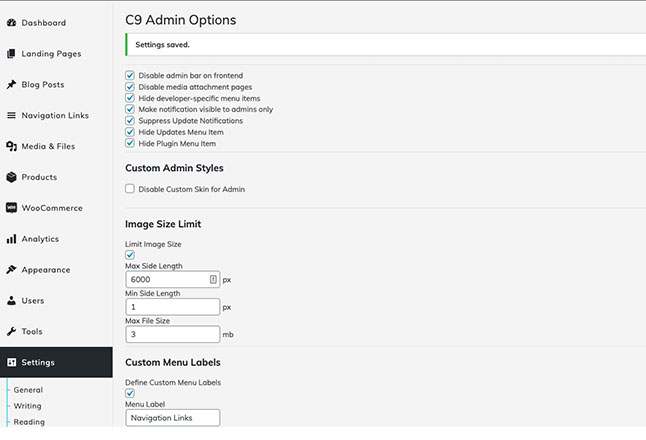Viewport: 646px width, 440px height.
Task: Uncheck Hide Plugin Menu Item
Action: click(x=130, y=143)
